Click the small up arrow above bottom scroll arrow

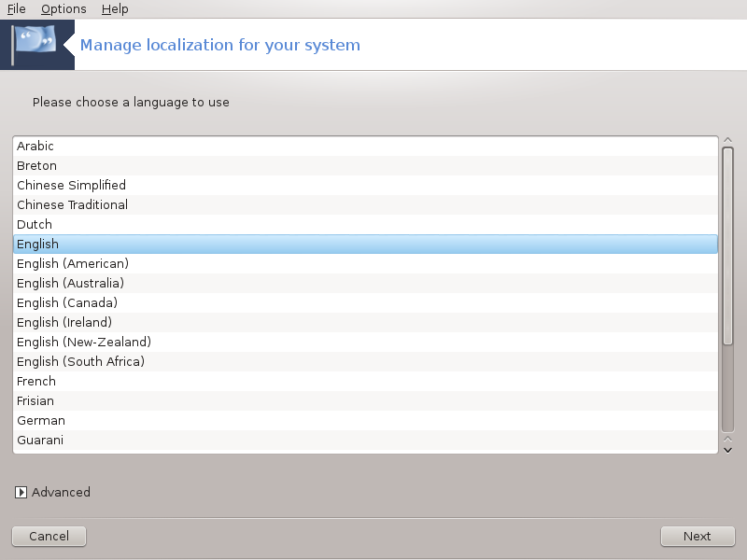[x=727, y=439]
